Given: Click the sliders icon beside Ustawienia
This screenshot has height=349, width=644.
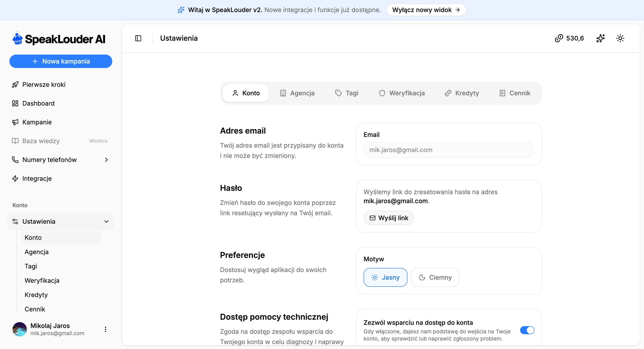Looking at the screenshot, I should tap(15, 221).
